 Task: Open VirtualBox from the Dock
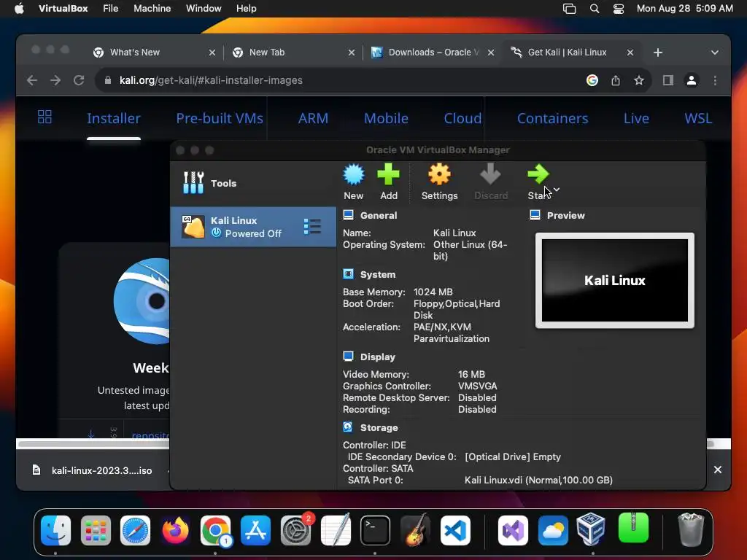coord(591,529)
